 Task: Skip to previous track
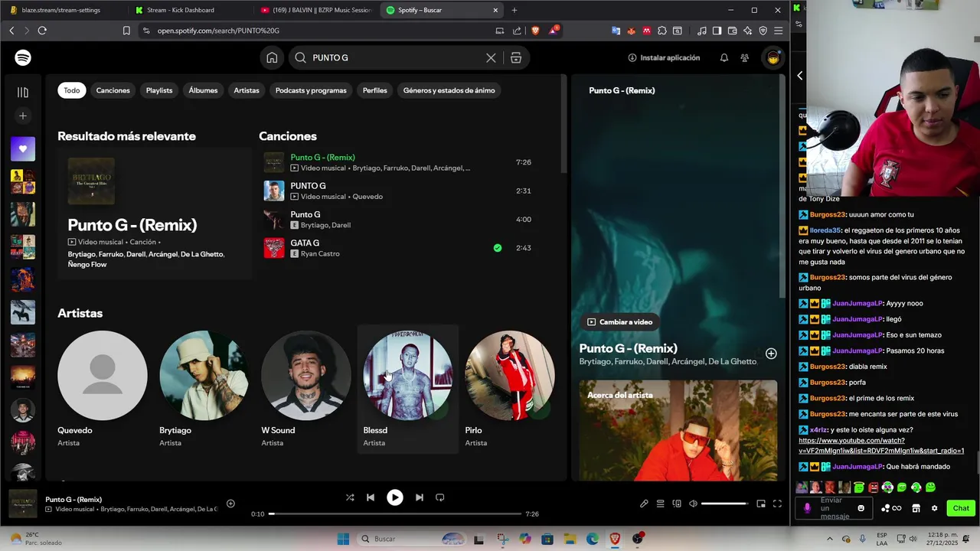coord(371,497)
